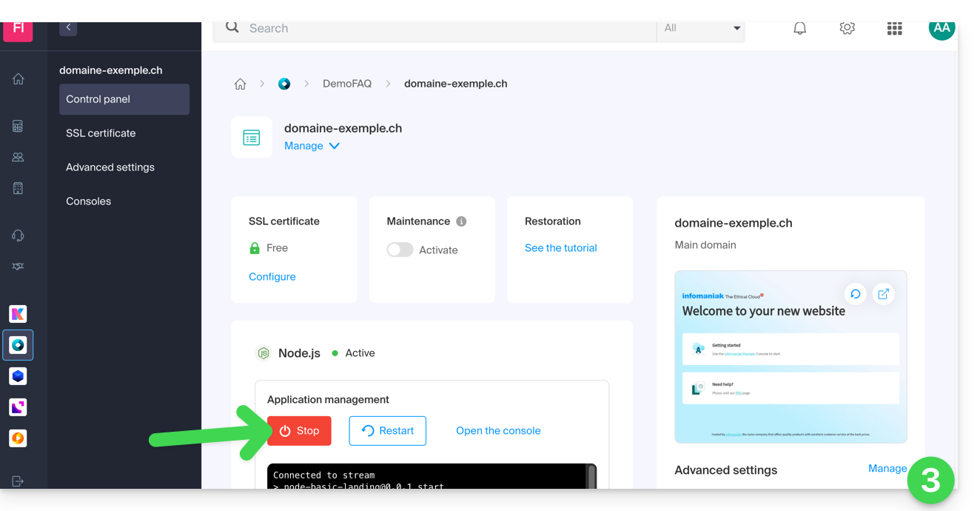The width and height of the screenshot is (980, 511).
Task: Click the Open the console link
Action: [x=498, y=431]
